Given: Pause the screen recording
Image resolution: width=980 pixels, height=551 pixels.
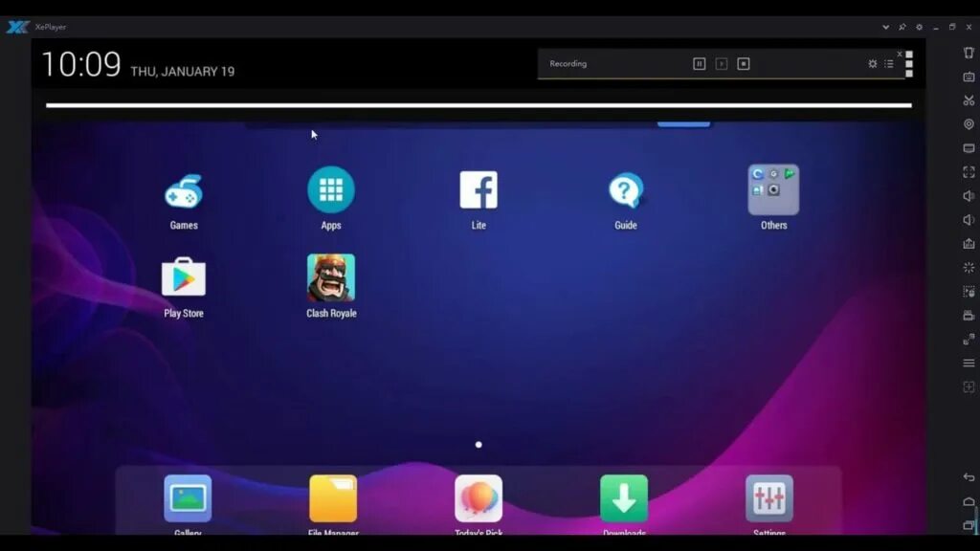Looking at the screenshot, I should point(700,64).
